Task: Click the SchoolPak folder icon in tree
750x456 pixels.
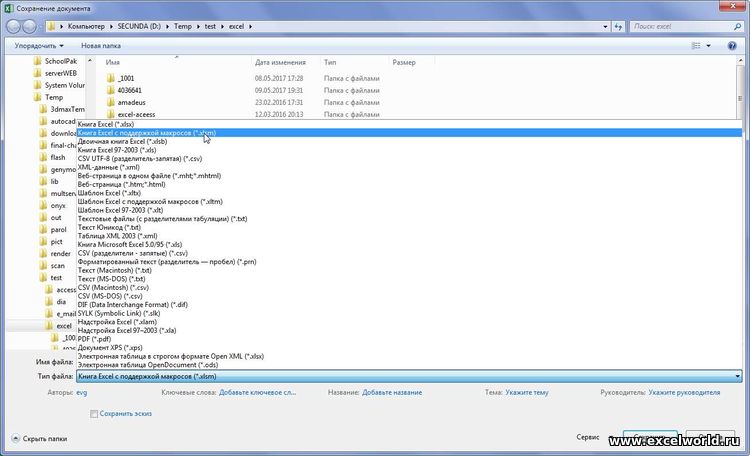Action: (x=38, y=61)
